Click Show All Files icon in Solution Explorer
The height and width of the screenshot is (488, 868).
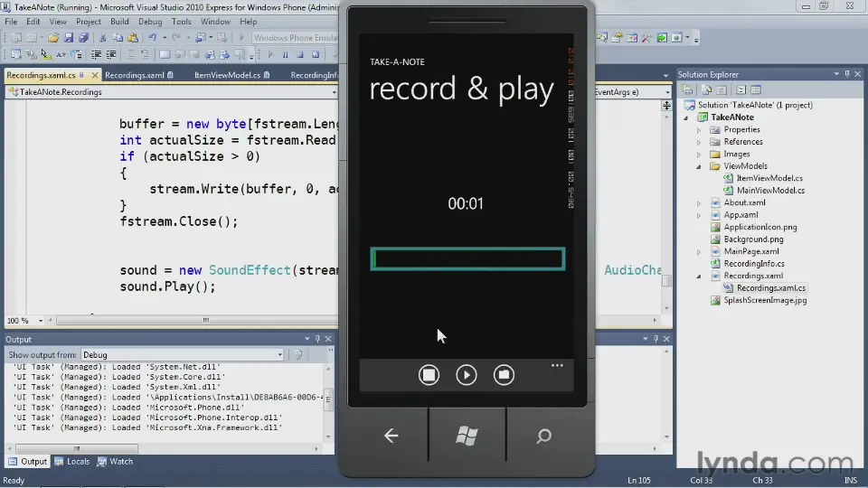[706, 89]
